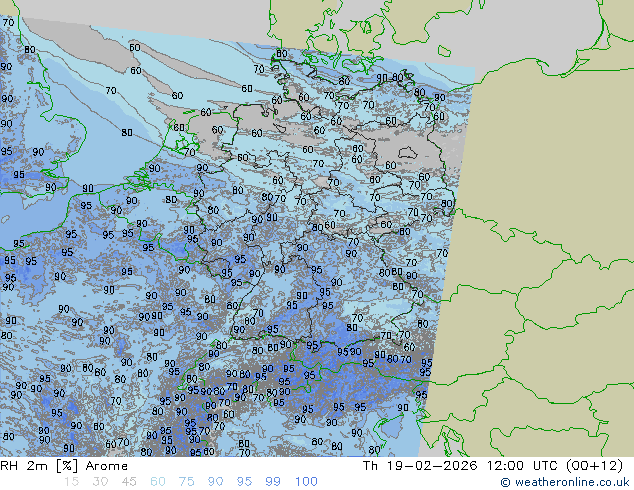The image size is (634, 490).
Task: Select legend value 75
Action: (186, 482)
